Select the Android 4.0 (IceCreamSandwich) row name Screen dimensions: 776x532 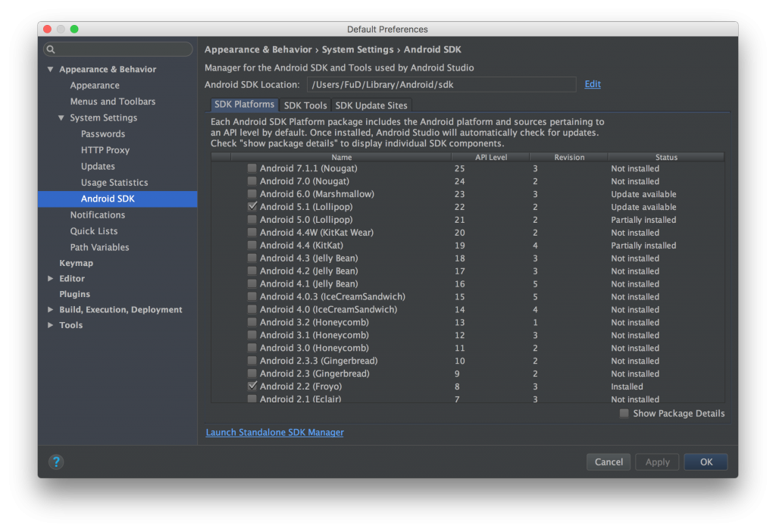click(329, 310)
